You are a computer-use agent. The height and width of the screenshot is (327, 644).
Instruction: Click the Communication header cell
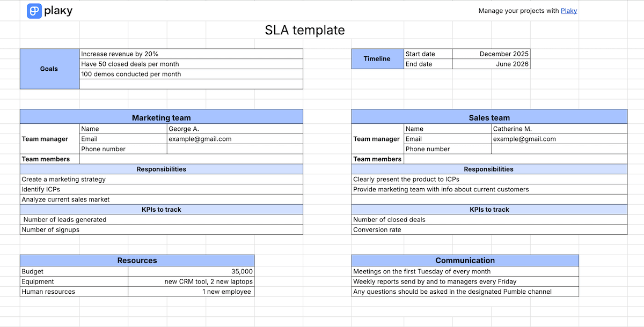465,260
